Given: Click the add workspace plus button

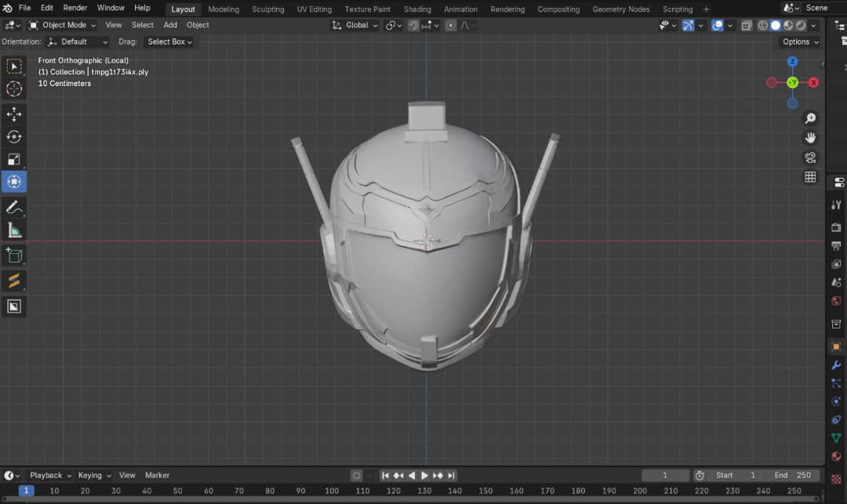Looking at the screenshot, I should click(x=706, y=9).
